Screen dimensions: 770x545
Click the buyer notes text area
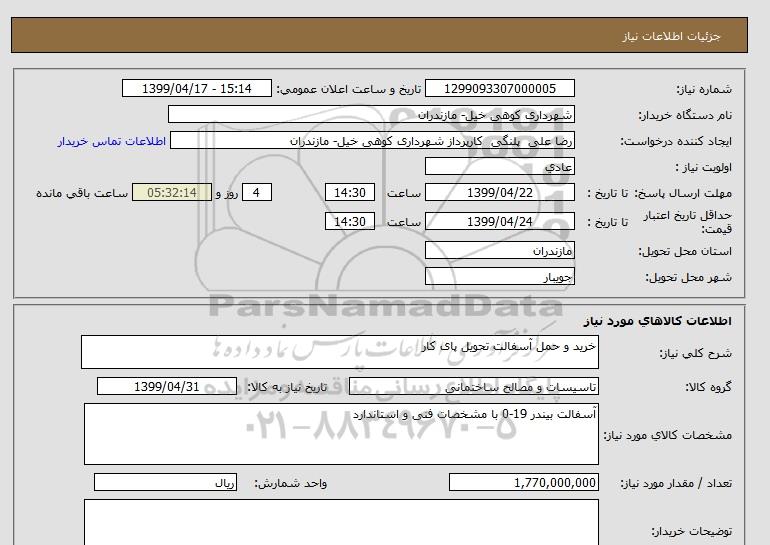pyautogui.click(x=341, y=522)
